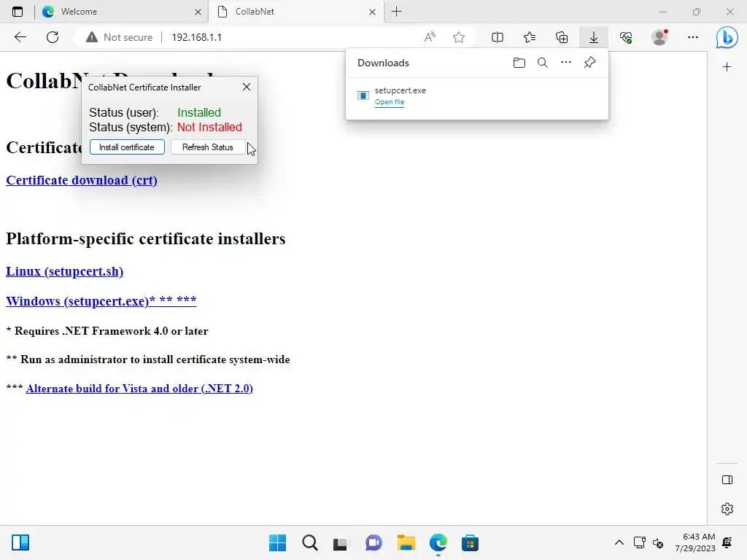747x560 pixels.
Task: Open the profile avatar icon
Action: pyautogui.click(x=659, y=37)
